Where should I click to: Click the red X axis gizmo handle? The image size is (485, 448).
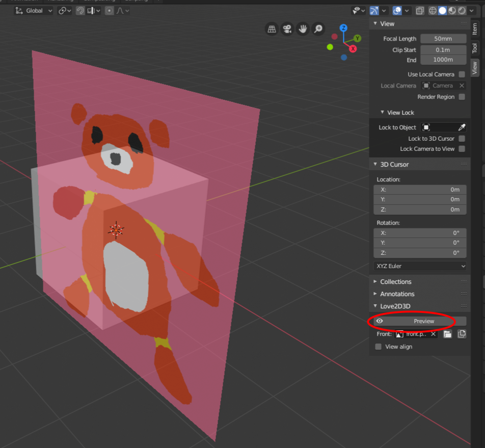[353, 48]
